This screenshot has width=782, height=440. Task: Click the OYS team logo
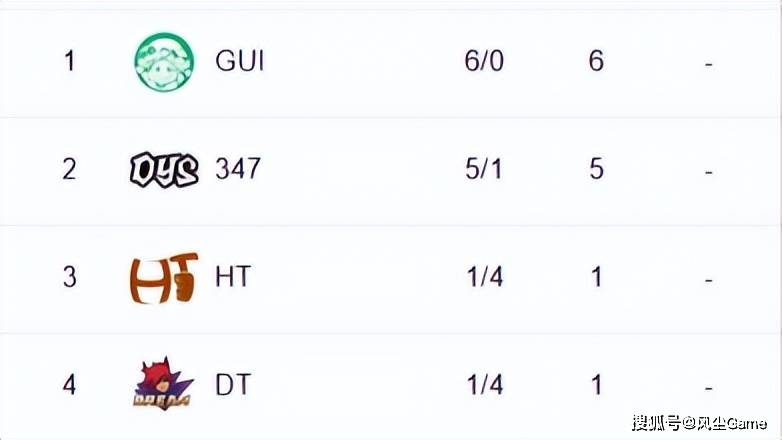click(164, 170)
